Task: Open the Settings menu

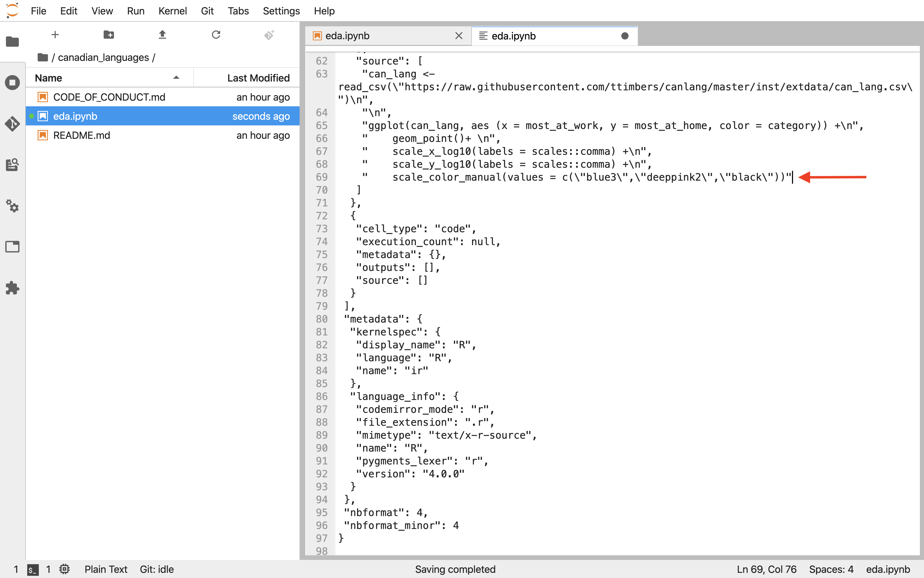Action: point(281,11)
